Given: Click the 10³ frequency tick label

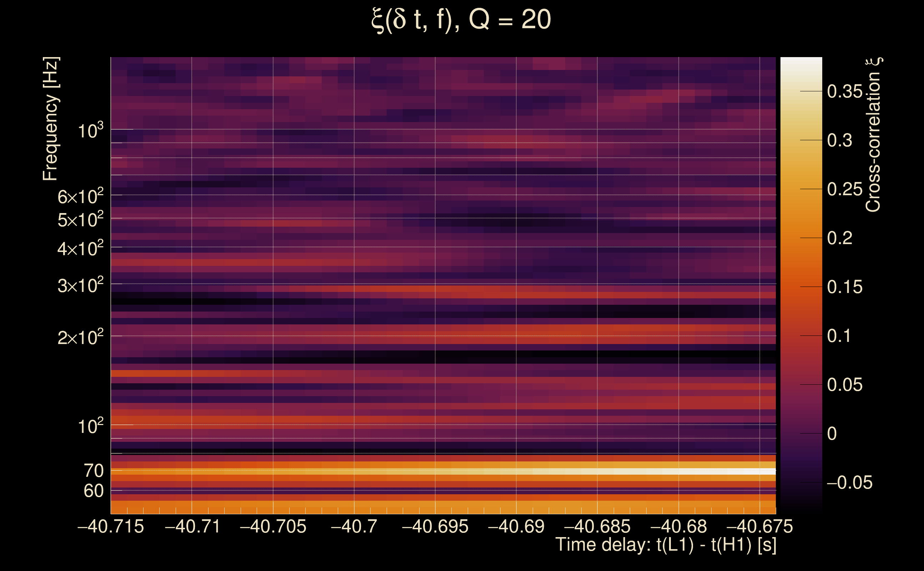Looking at the screenshot, I should coord(90,131).
